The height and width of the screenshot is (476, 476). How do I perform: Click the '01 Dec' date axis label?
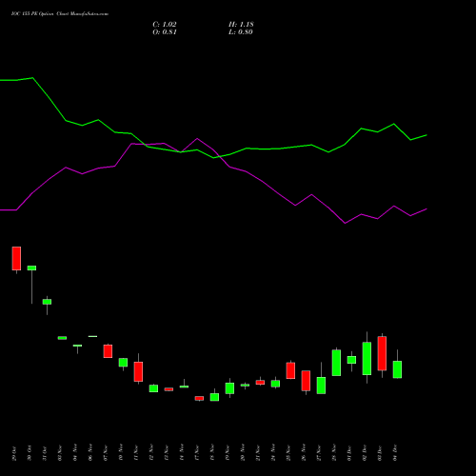[349, 453]
